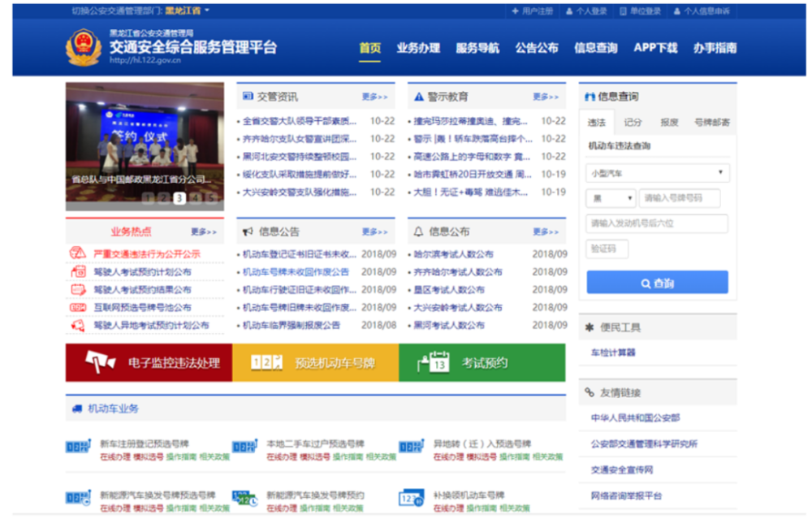Click icon beside 新能源汽车换发号牌预约
This screenshot has width=812, height=519.
coord(245,498)
